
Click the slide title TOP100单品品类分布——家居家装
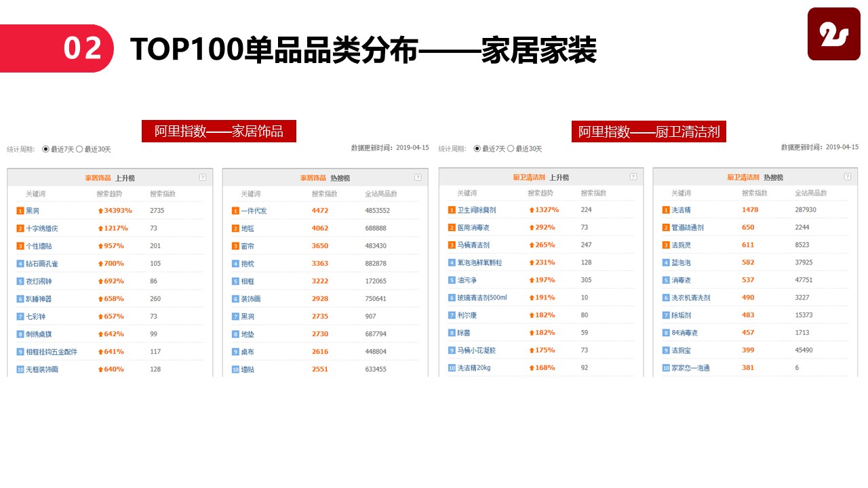(363, 49)
